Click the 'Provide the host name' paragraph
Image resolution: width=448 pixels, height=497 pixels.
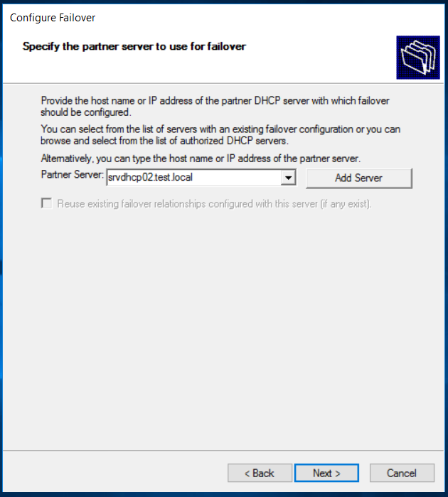[215, 107]
